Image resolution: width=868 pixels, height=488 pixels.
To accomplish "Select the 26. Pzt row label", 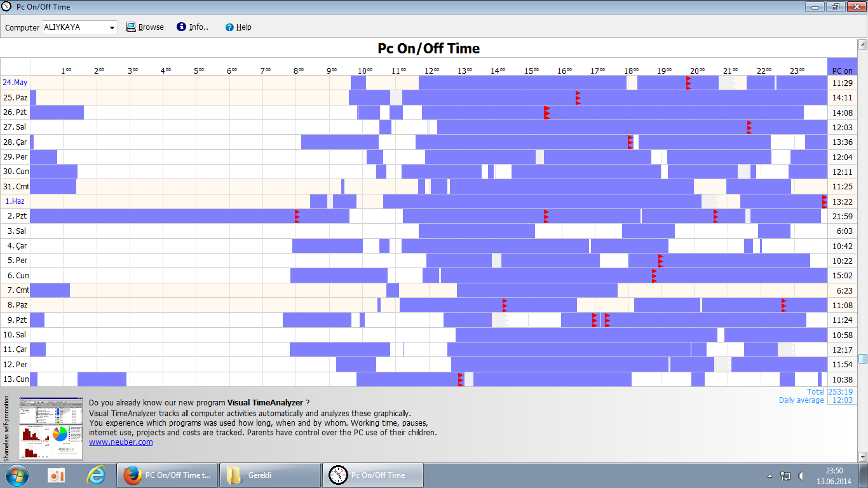I will click(15, 112).
